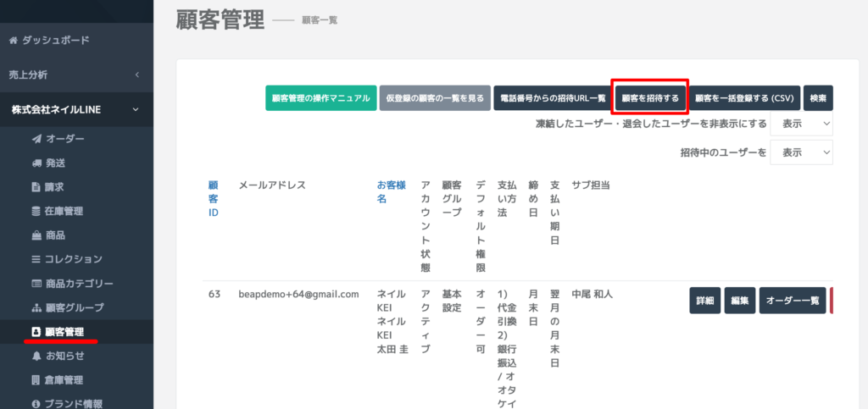868x409 pixels.
Task: Click 顧客を一括登録する (CSV) button
Action: click(743, 98)
